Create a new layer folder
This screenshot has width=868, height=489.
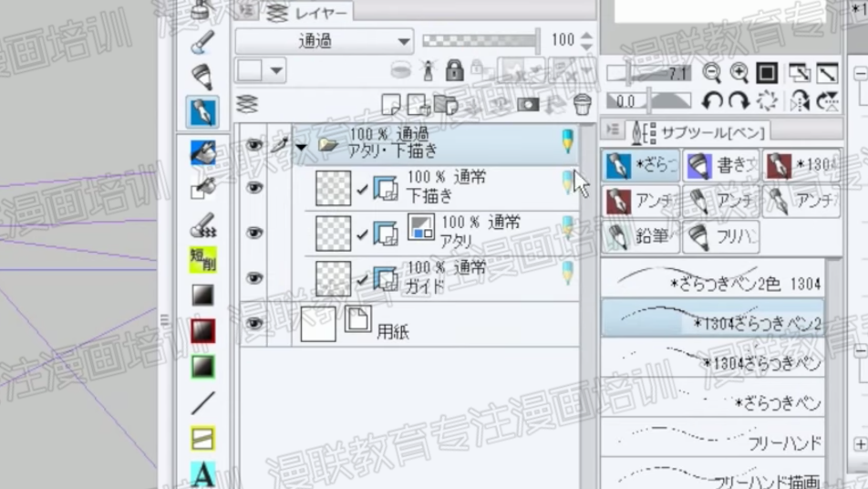[x=446, y=104]
